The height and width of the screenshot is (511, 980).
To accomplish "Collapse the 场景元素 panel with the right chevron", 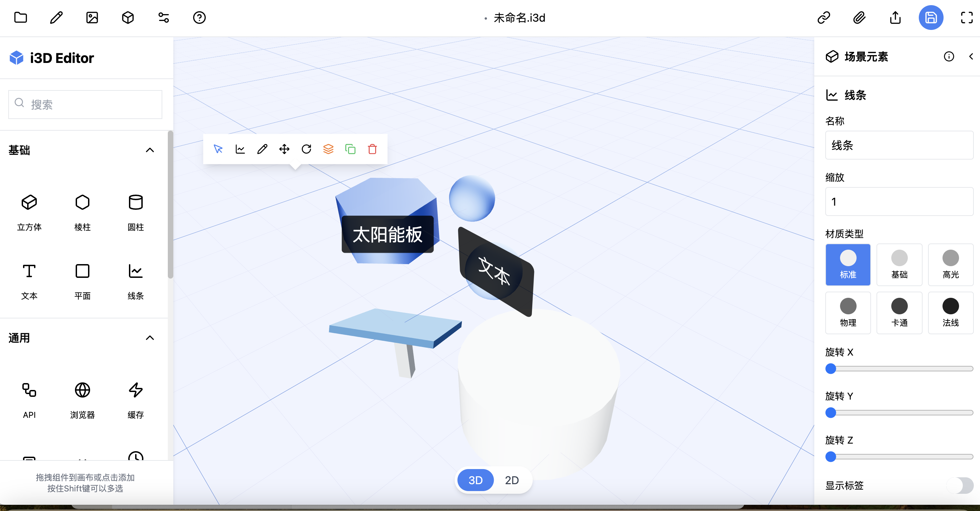I will point(971,56).
